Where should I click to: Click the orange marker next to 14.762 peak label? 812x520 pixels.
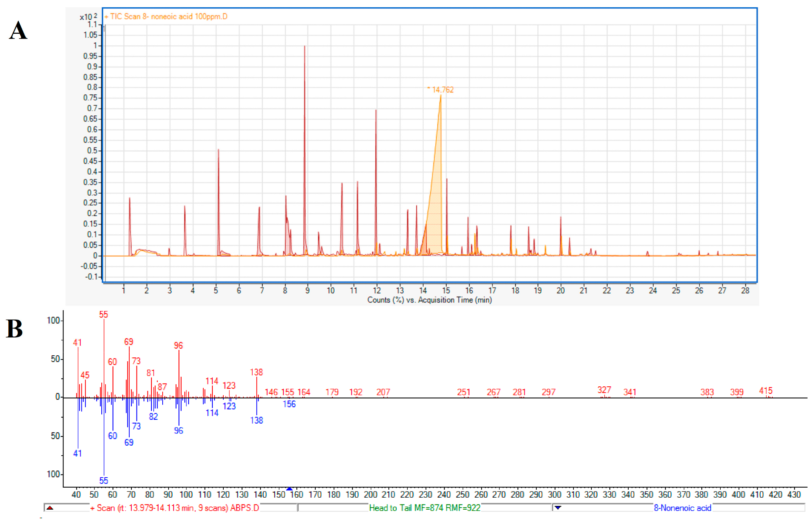428,88
